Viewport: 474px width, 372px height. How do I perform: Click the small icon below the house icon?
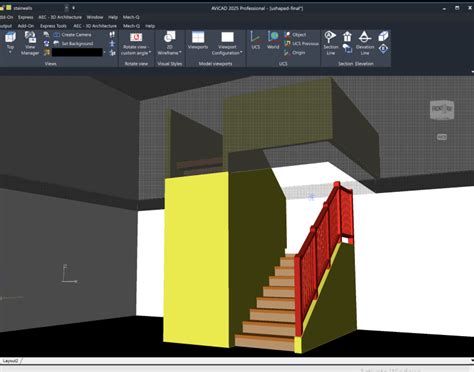coord(347,49)
